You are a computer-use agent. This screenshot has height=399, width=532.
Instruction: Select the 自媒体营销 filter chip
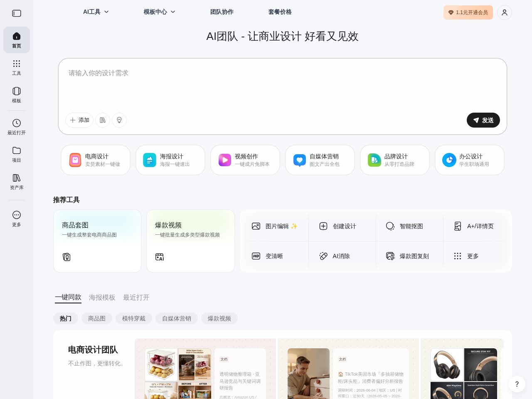pos(177,318)
